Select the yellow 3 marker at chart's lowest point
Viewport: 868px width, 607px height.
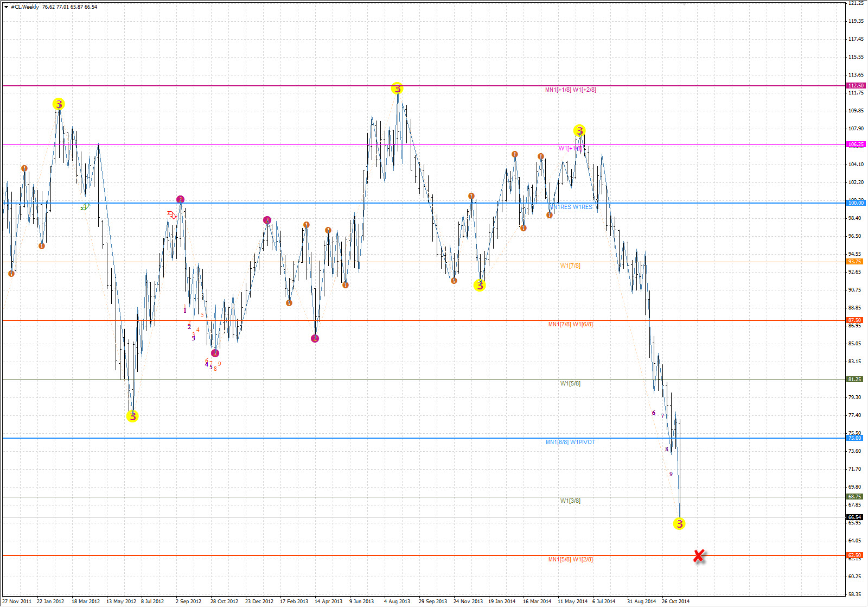click(679, 524)
